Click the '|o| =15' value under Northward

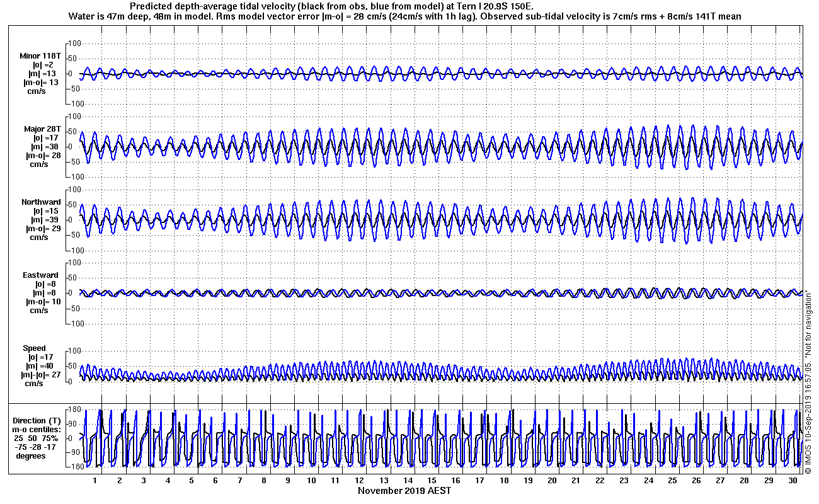tap(43, 211)
